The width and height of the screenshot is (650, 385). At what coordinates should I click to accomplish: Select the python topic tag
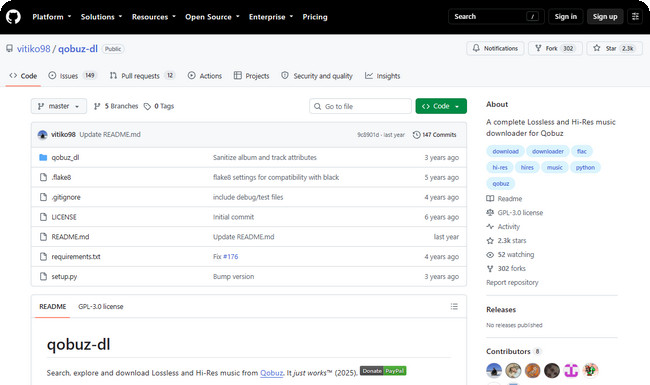[x=585, y=167]
